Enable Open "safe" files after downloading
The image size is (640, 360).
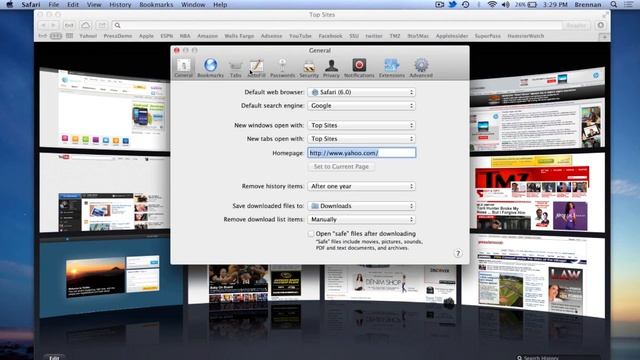click(311, 233)
